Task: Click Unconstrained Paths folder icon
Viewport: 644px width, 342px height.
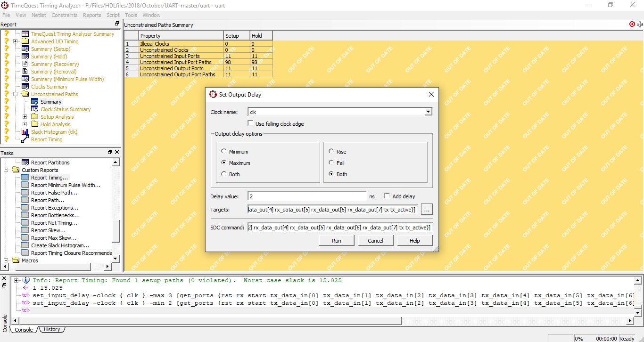Action: (x=25, y=94)
